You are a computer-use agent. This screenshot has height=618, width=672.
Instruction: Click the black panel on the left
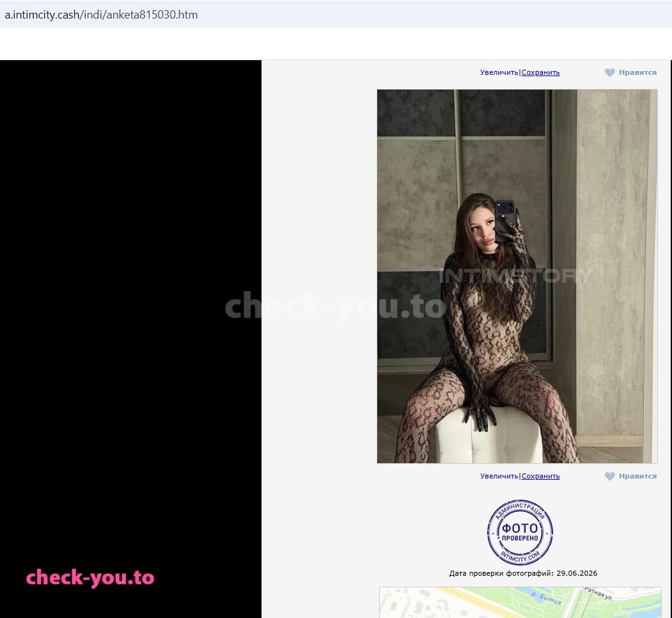point(130,339)
